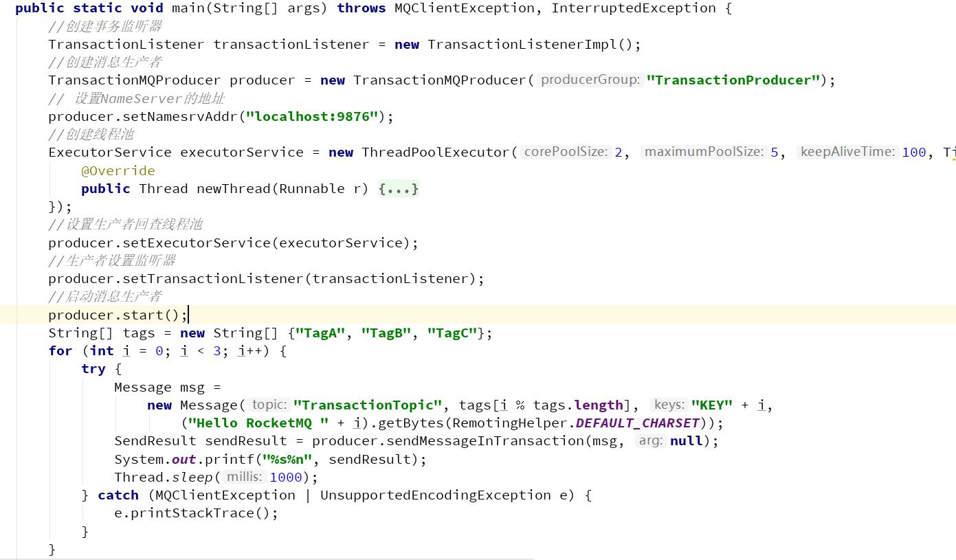956x560 pixels.
Task: Expand the folded newThread method body
Action: 398,189
